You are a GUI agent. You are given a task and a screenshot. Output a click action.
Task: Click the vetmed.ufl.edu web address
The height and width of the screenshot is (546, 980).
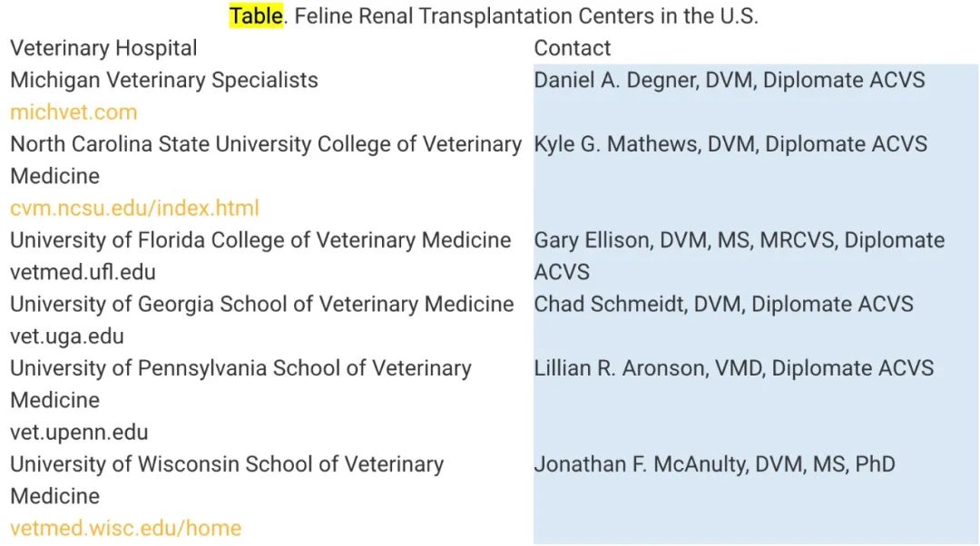[83, 272]
